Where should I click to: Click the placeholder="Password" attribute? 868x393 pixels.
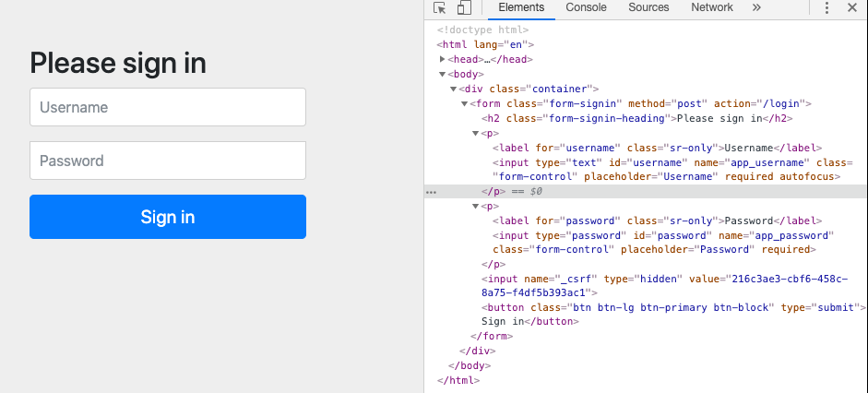(687, 250)
